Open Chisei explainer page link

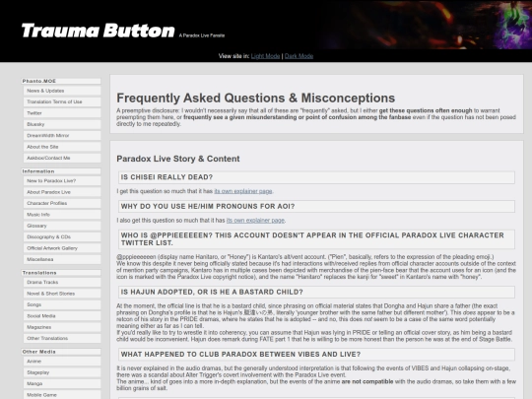[243, 191]
